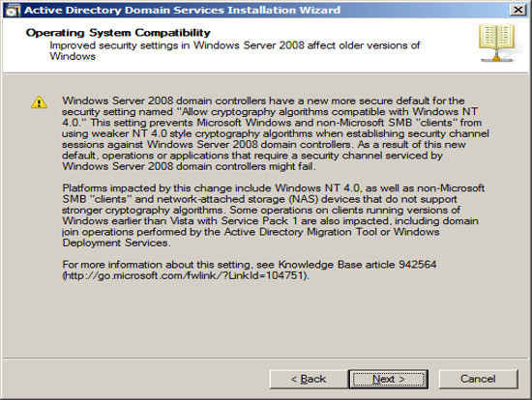Click 'For more information about this setting'
The image size is (532, 400).
(158, 265)
